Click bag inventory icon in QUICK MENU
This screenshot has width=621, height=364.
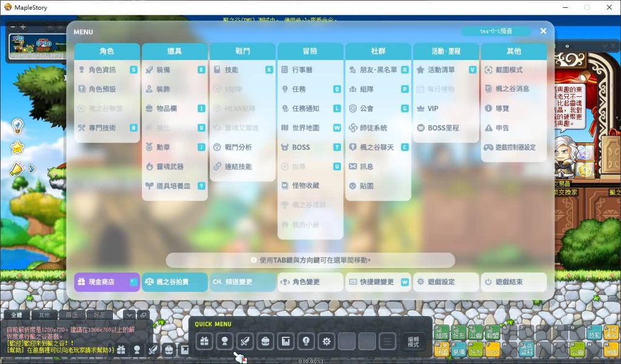pyautogui.click(x=266, y=341)
